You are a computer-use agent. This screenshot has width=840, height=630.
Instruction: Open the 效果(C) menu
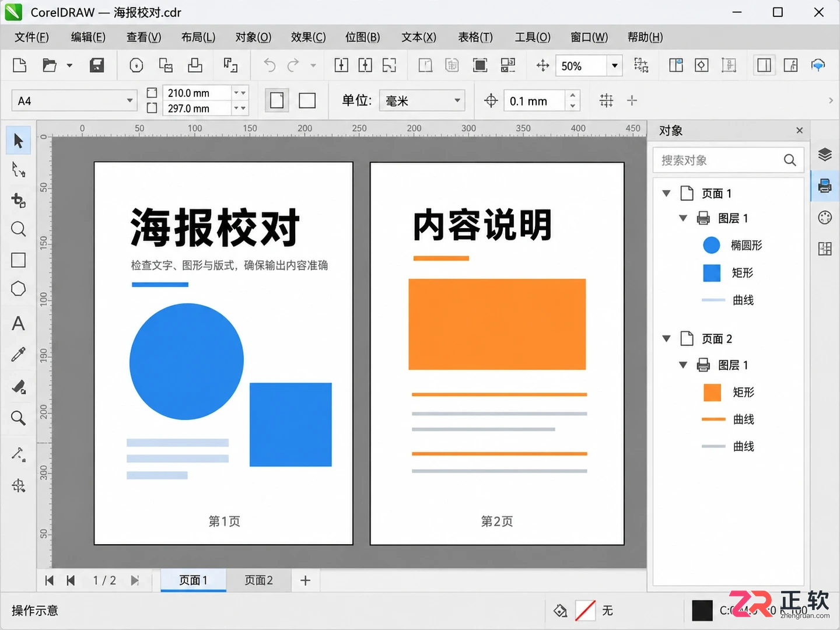309,37
